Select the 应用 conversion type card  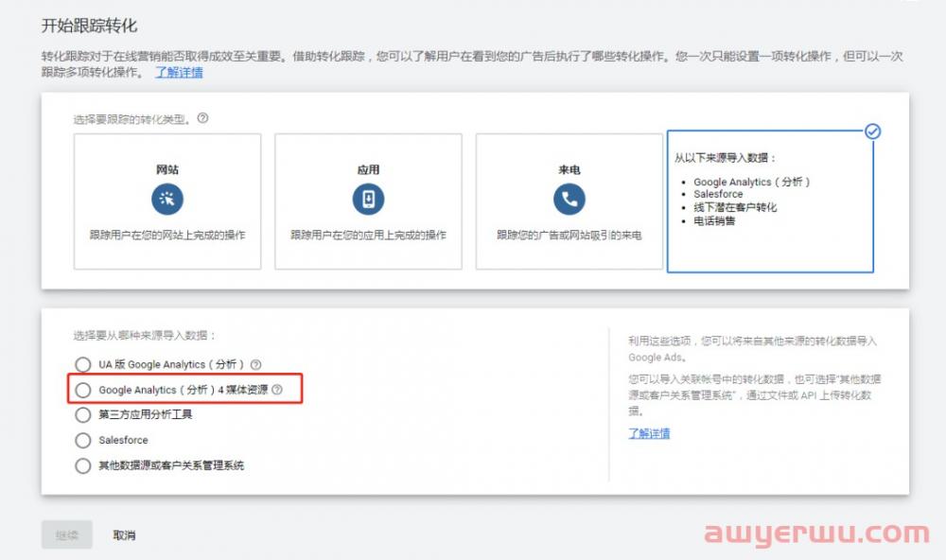click(x=368, y=201)
